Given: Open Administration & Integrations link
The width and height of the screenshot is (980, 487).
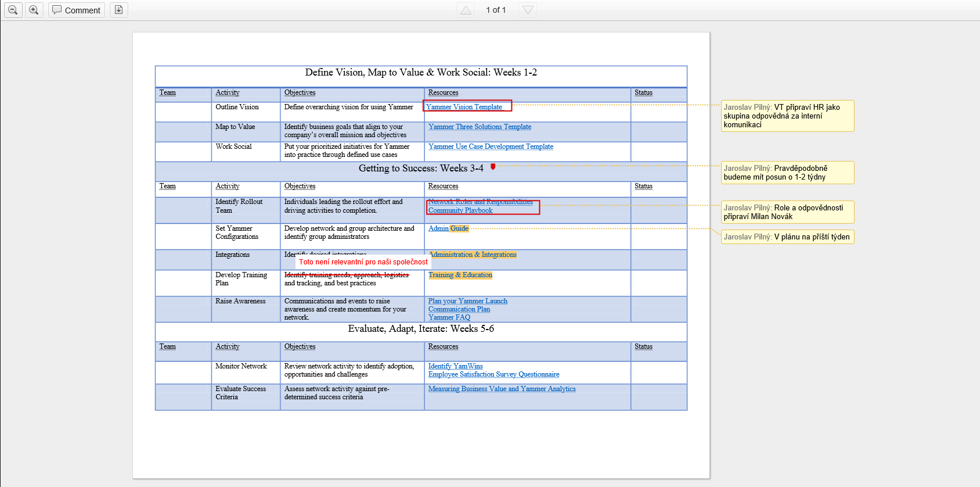Looking at the screenshot, I should [473, 255].
